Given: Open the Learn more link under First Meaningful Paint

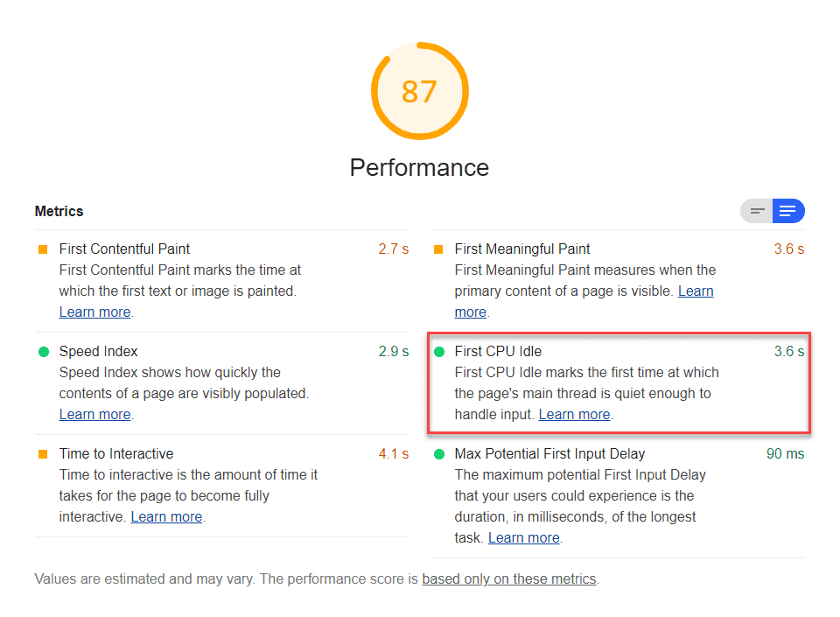Looking at the screenshot, I should coord(696,291).
